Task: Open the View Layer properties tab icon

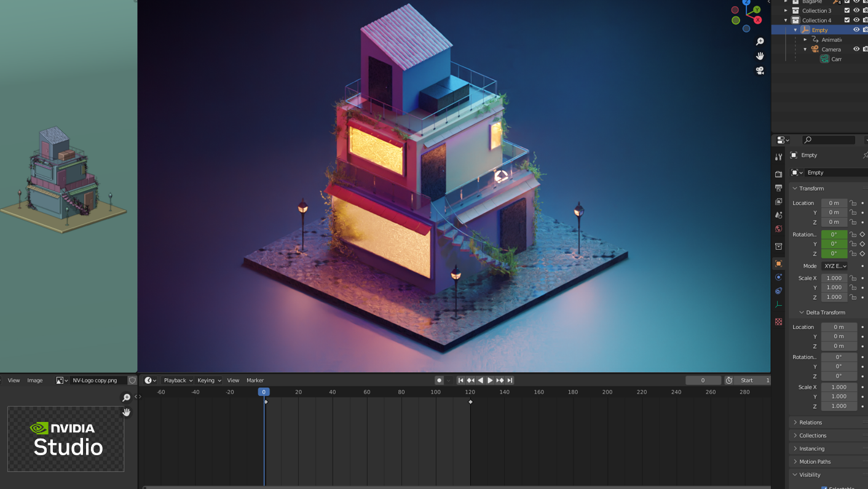Action: (x=779, y=201)
